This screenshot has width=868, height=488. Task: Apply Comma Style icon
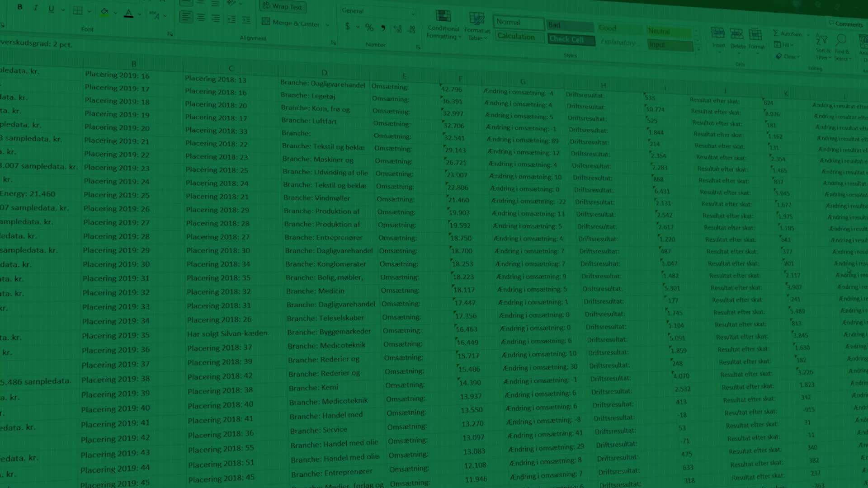(383, 28)
